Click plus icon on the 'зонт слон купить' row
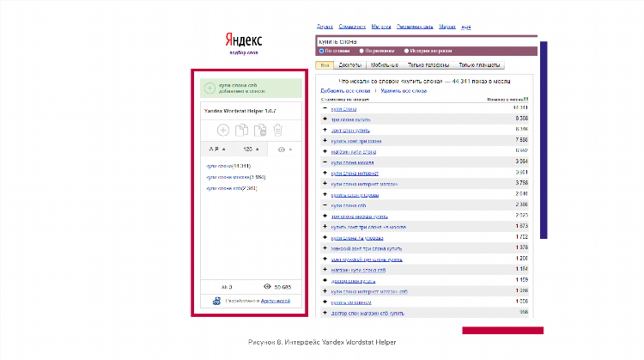This screenshot has width=644, height=360. (x=325, y=130)
